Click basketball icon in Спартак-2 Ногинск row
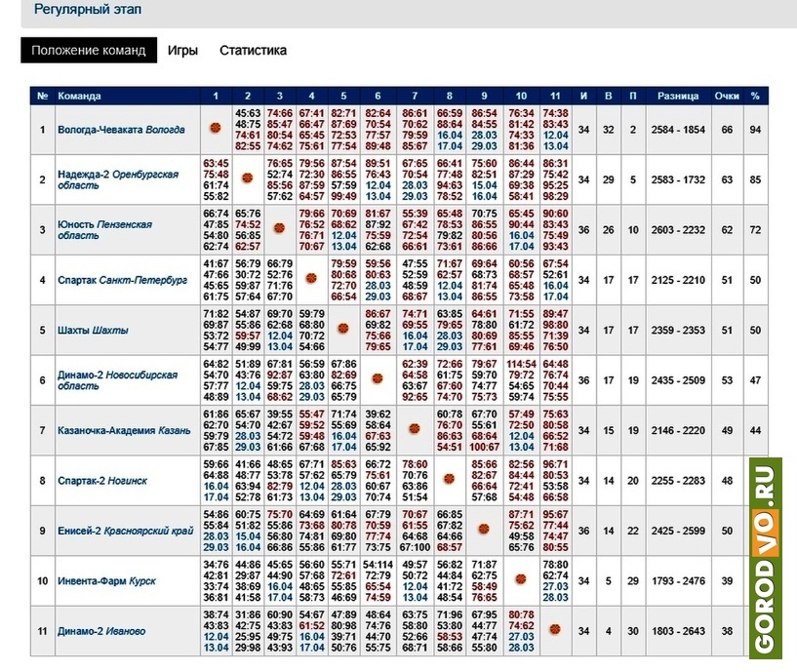 click(x=450, y=479)
